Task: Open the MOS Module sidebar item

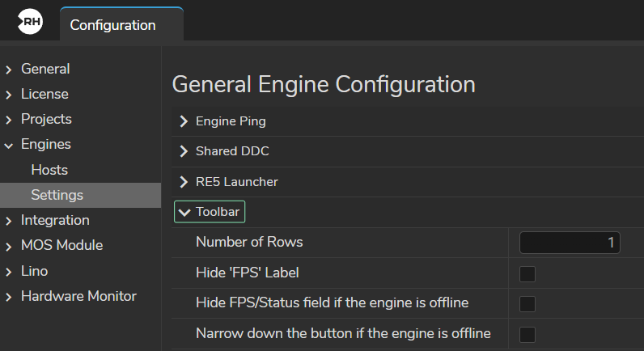Action: click(62, 245)
